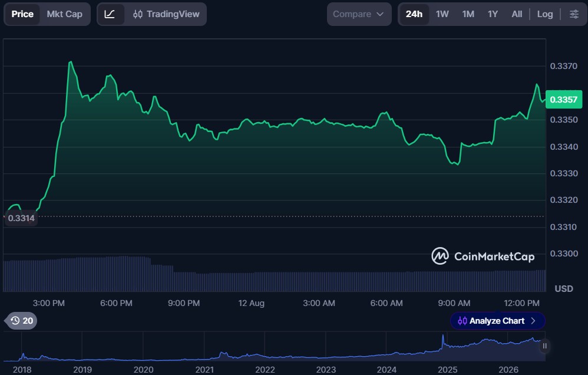Click the USD currency label
588x375 pixels.
coord(564,289)
